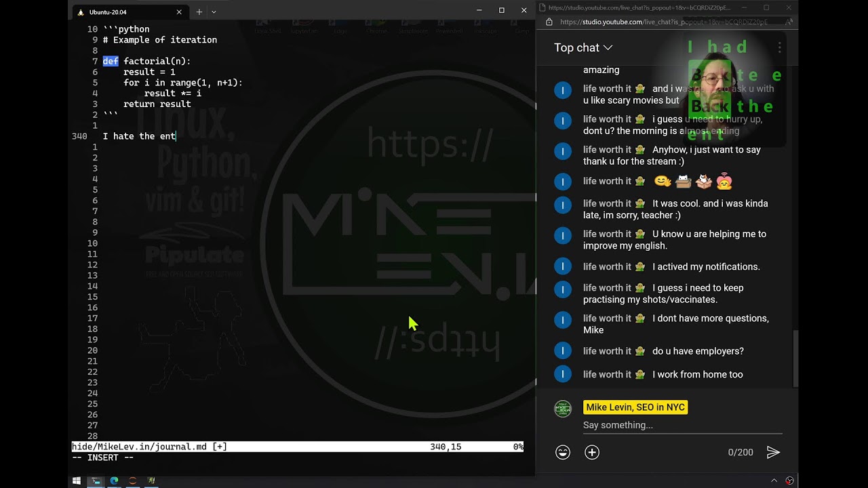Open the emoji picker in live chat
This screenshot has width=868, height=488.
[563, 452]
